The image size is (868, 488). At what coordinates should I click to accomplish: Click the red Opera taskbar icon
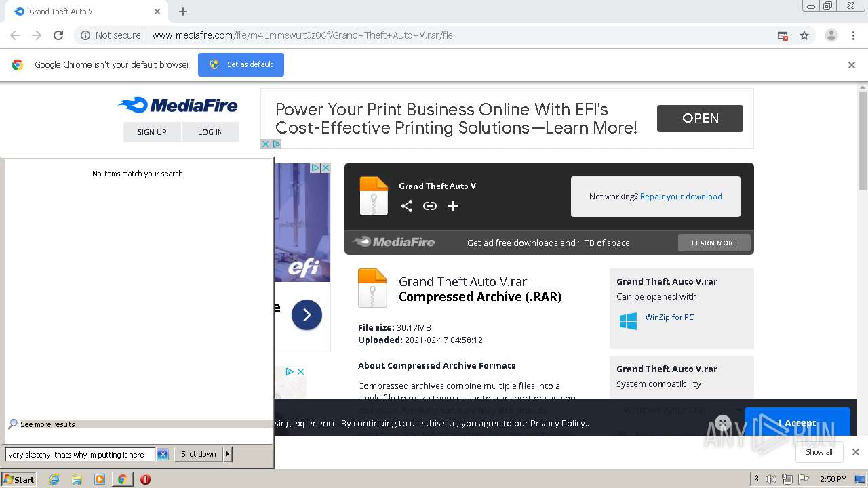tap(145, 479)
